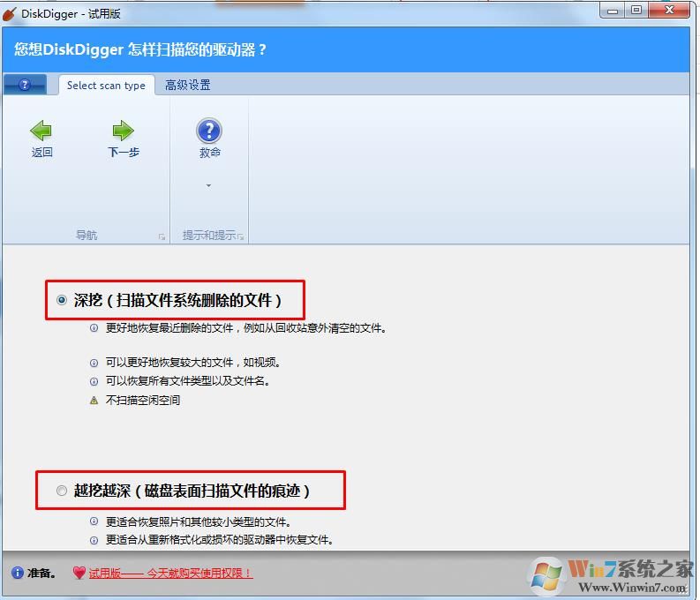Click the info icon beside 更好地恢复最近删除的文件

[x=94, y=328]
